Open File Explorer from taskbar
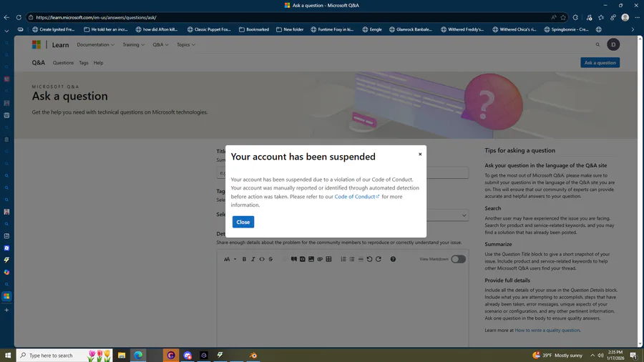The image size is (644, 362). tap(122, 356)
